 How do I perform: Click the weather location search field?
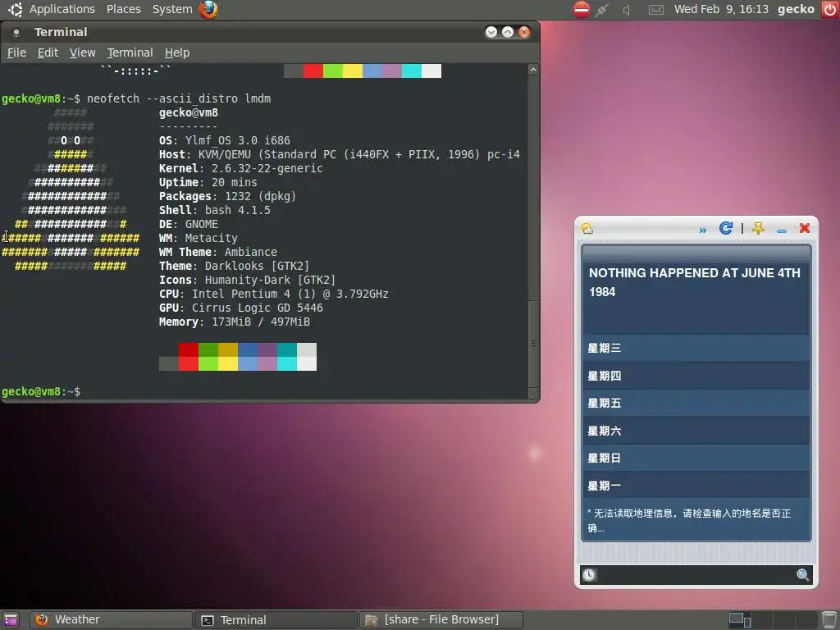(x=696, y=575)
